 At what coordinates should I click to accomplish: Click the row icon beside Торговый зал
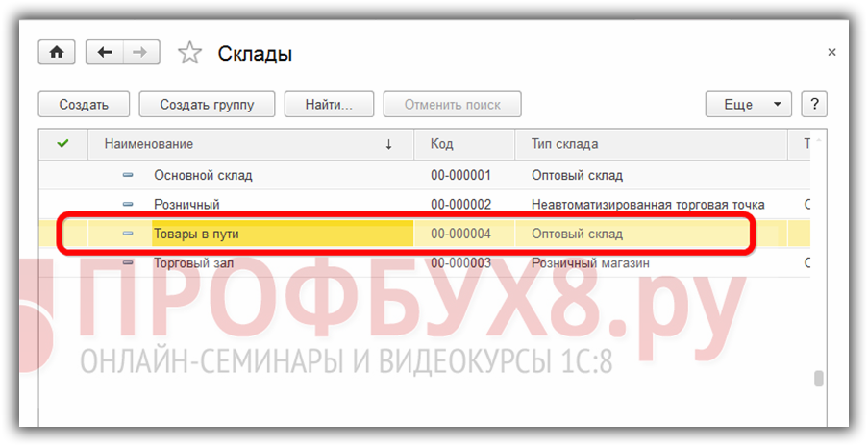(128, 262)
